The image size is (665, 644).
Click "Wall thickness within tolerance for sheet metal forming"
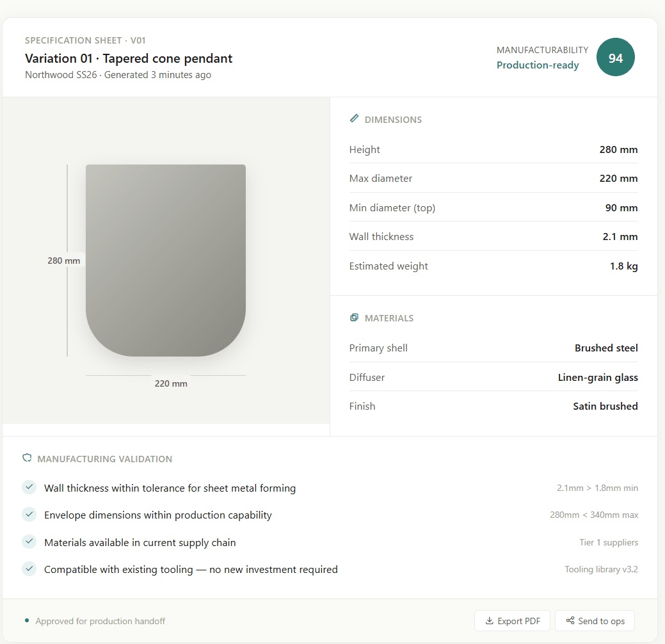point(170,488)
